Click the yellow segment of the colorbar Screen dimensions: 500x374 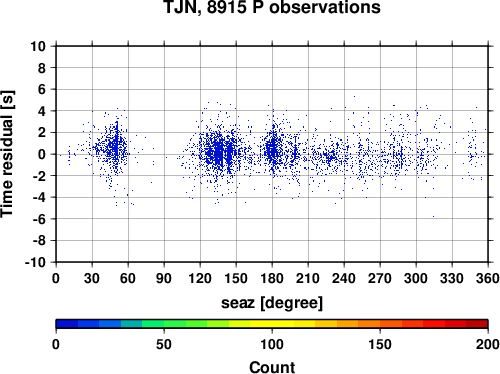click(x=272, y=324)
